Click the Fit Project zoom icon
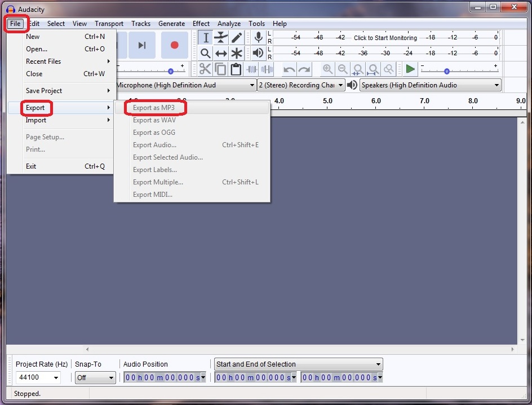Screen dimensions: 532x405 pyautogui.click(x=373, y=69)
